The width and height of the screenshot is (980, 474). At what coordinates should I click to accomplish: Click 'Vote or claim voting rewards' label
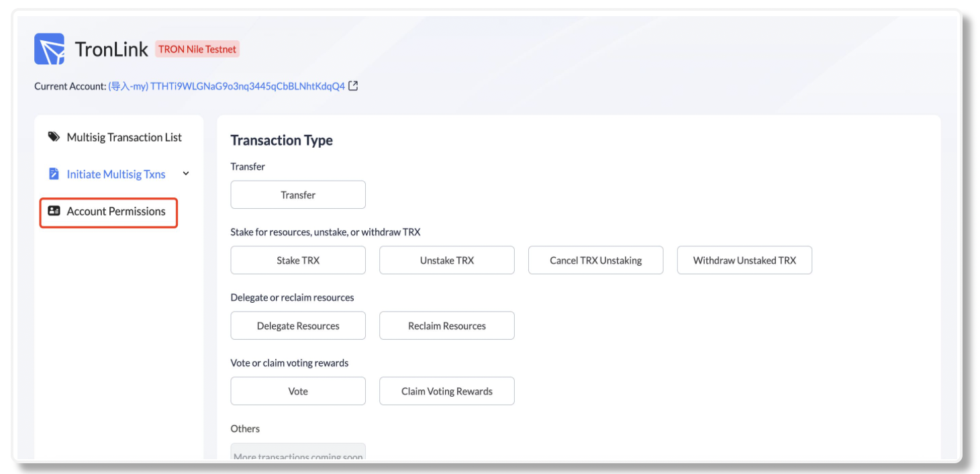[x=289, y=363]
